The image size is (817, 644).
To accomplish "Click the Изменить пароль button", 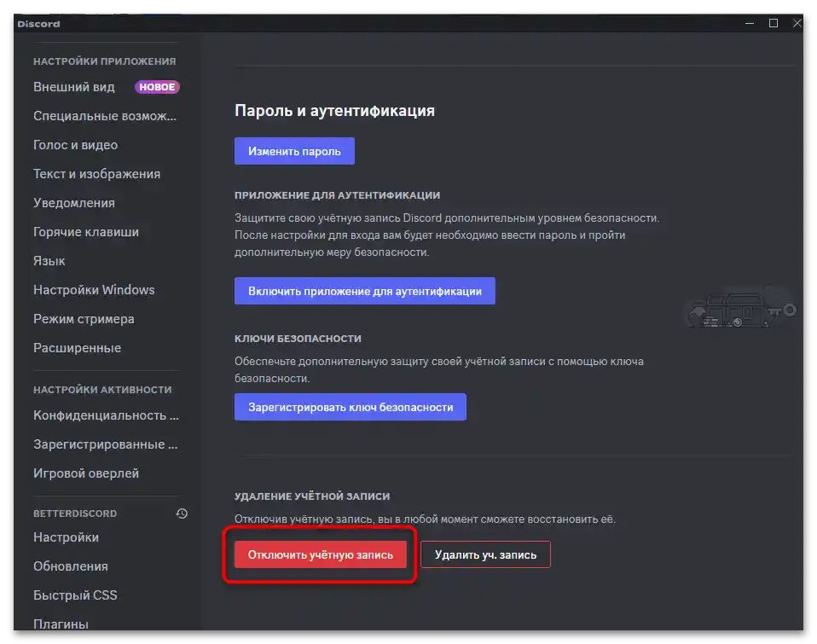I will click(x=294, y=150).
